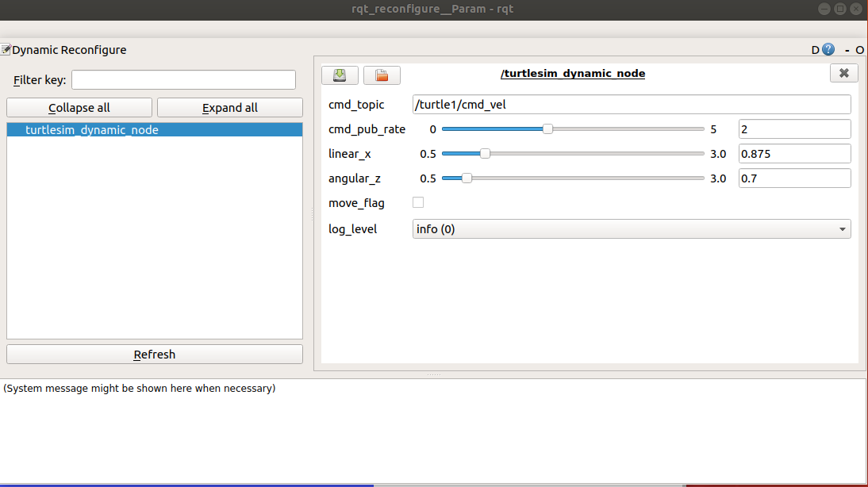Refresh the node list
This screenshot has height=487, width=868.
154,354
